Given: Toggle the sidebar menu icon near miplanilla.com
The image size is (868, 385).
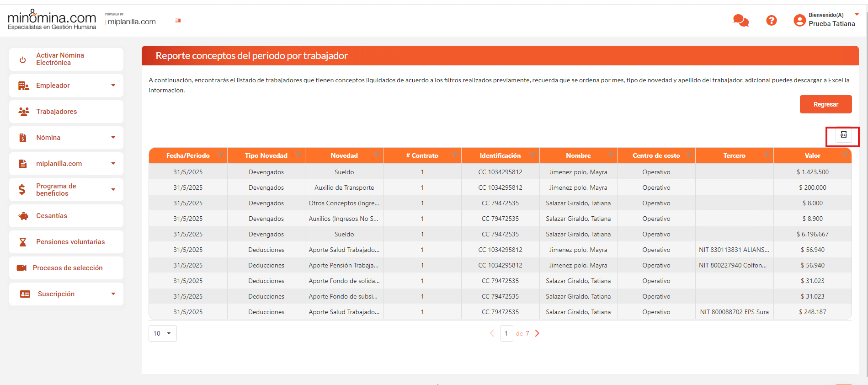Looking at the screenshot, I should click(x=178, y=21).
